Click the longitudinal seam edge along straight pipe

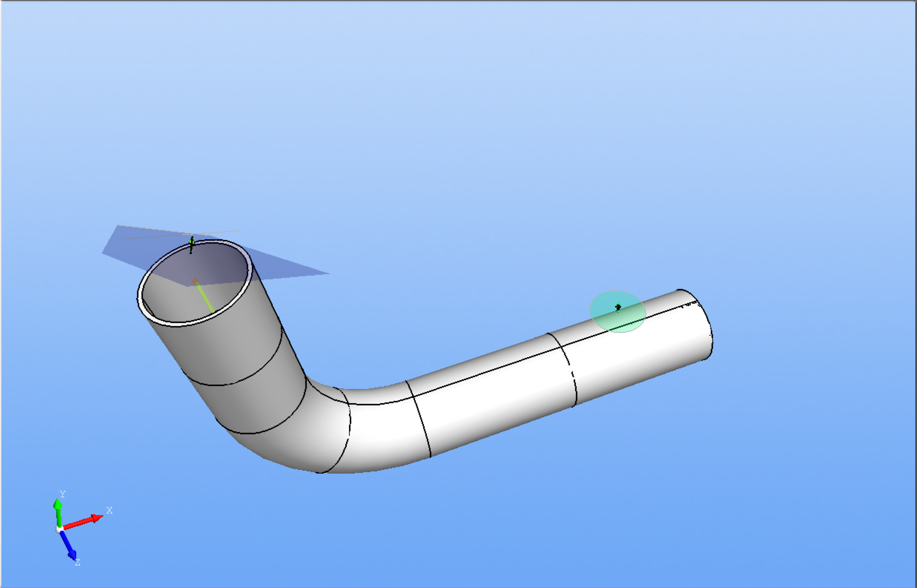coord(487,372)
